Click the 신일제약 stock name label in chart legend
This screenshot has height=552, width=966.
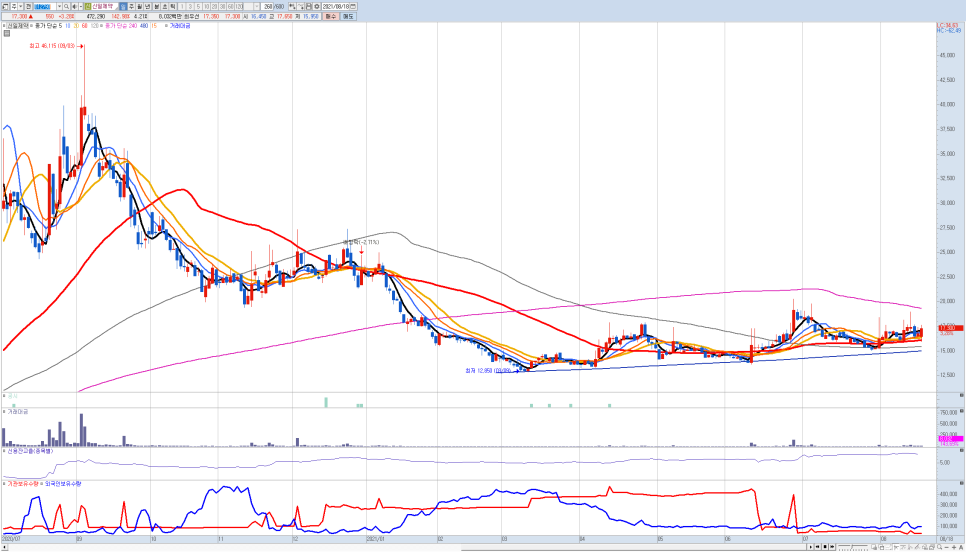click(x=17, y=26)
